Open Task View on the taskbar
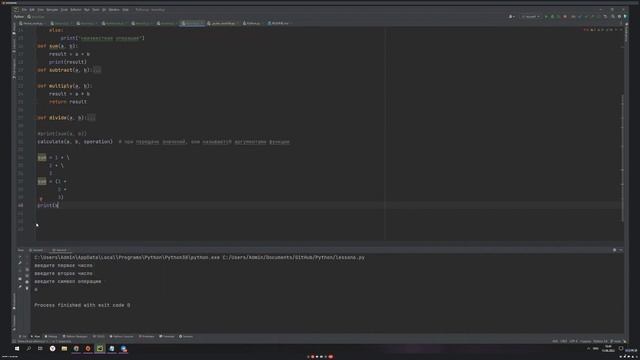The width and height of the screenshot is (640, 360). point(40,349)
